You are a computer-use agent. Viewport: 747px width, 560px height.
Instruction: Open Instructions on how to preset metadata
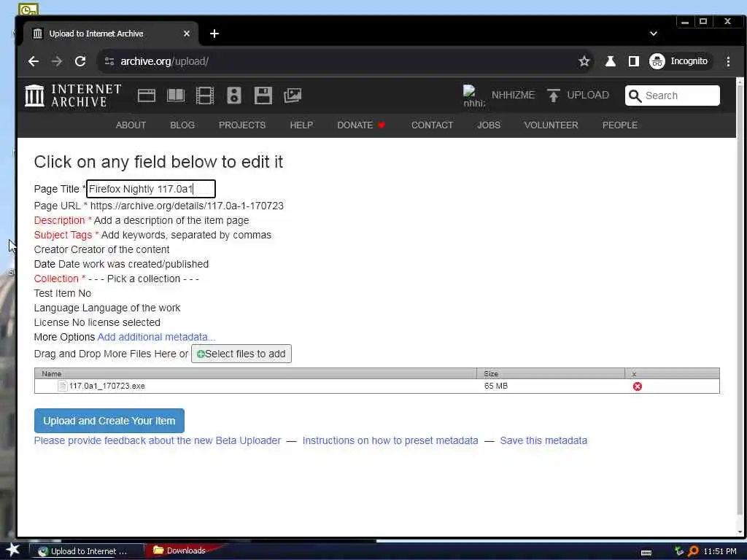coord(390,441)
